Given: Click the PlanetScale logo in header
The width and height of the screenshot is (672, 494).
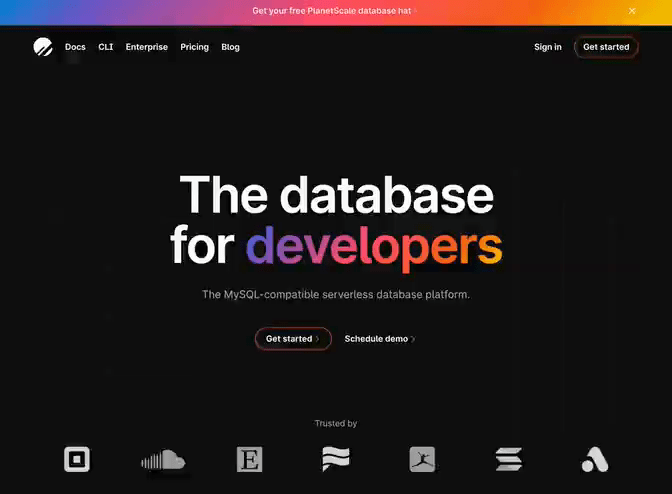Looking at the screenshot, I should coord(43,47).
